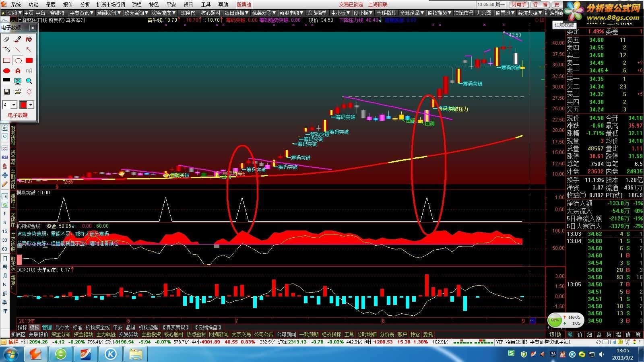Switch to the 模板 tab
The image size is (644, 362).
[35, 327]
